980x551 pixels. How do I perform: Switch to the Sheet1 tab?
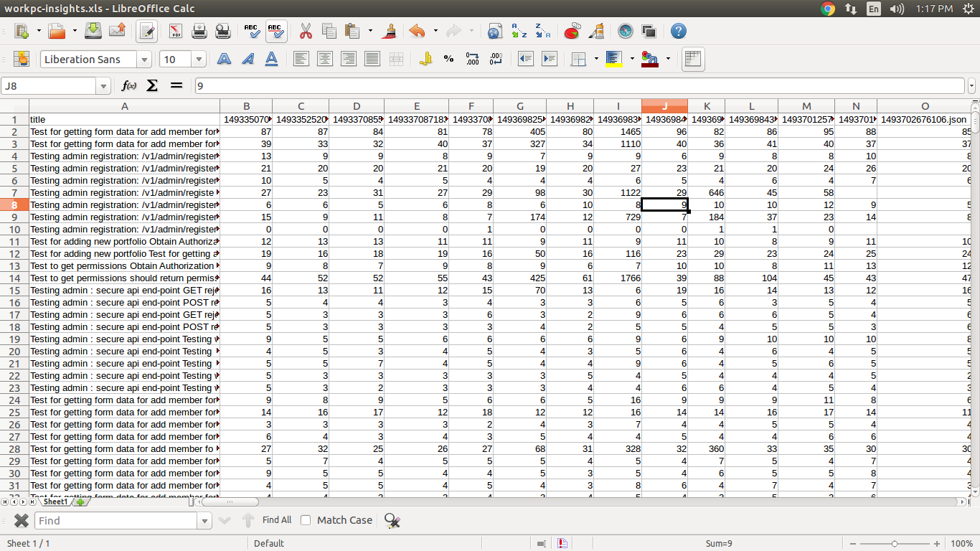tap(56, 502)
